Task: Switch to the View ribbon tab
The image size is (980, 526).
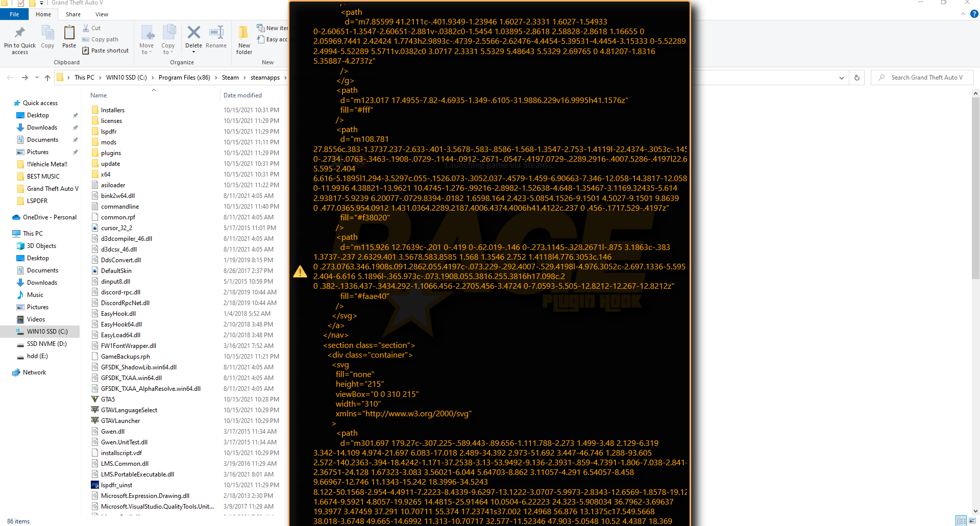Action: click(x=102, y=14)
